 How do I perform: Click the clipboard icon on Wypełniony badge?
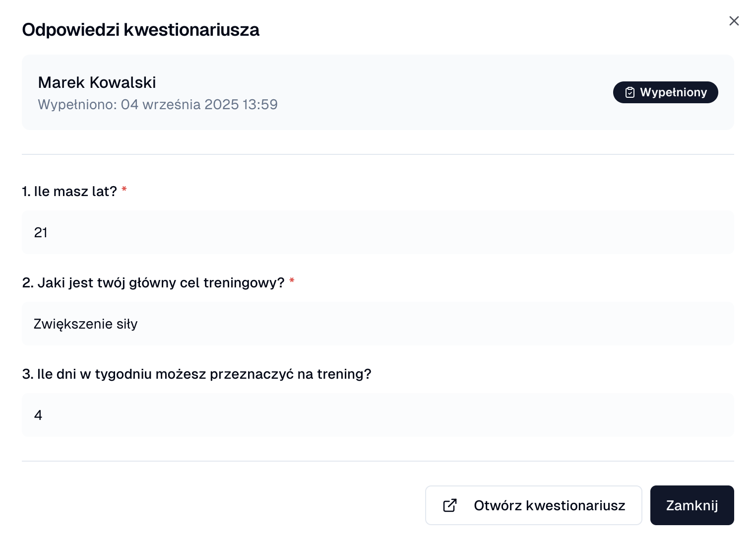point(630,92)
